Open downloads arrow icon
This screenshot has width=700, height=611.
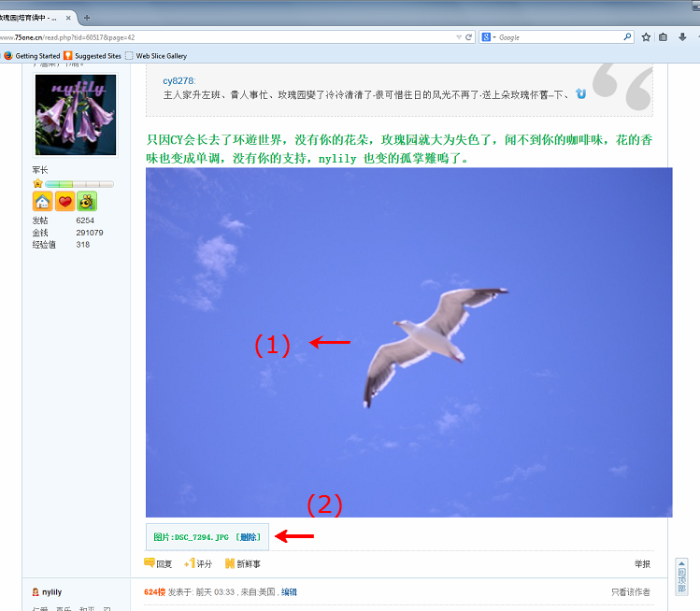[682, 37]
